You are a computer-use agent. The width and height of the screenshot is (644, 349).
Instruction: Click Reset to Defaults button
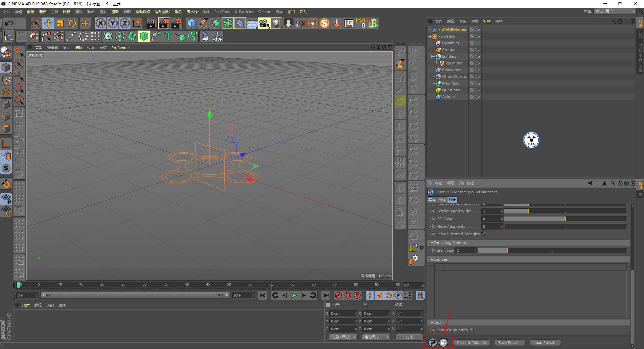coord(472,343)
